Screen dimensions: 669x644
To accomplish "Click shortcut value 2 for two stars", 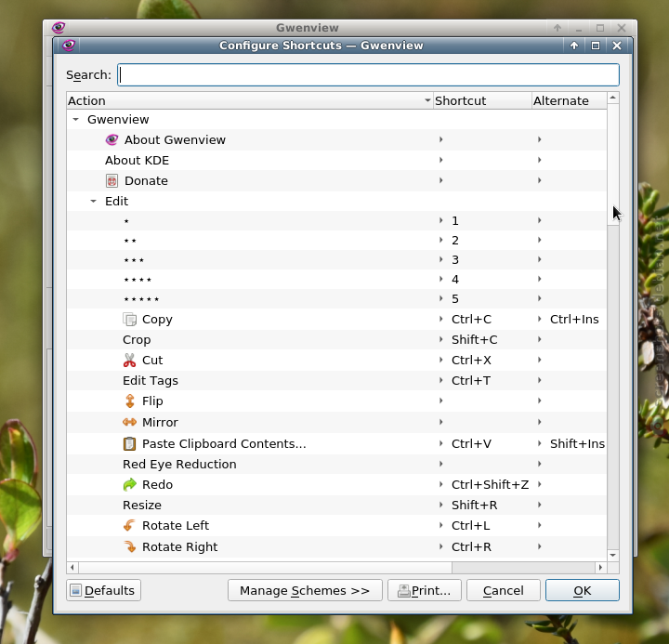I will point(454,241).
